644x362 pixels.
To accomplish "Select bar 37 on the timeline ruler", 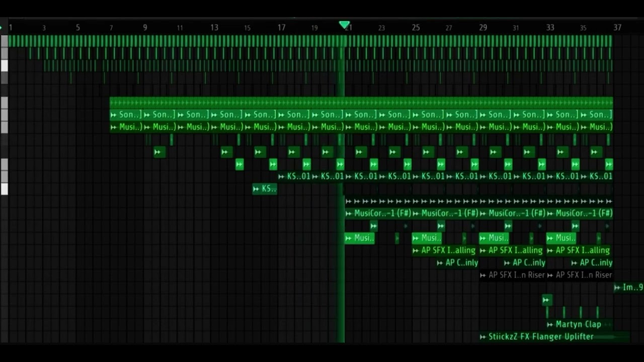I will coord(617,27).
